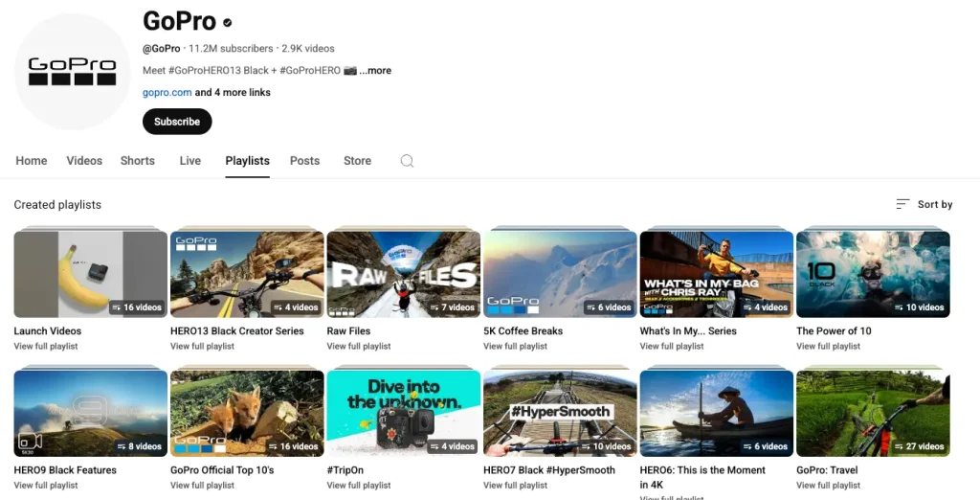Screen dimensions: 980x500
Task: View full playlist for GoPro: Travel
Action: pyautogui.click(x=828, y=485)
